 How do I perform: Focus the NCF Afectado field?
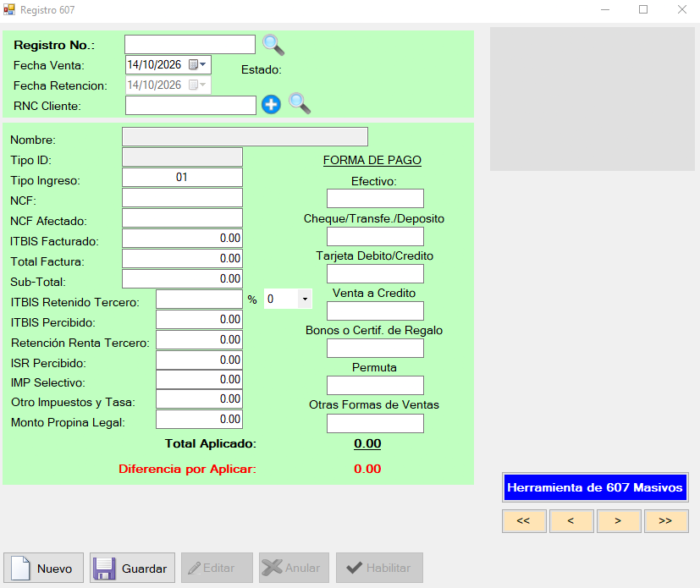(182, 218)
